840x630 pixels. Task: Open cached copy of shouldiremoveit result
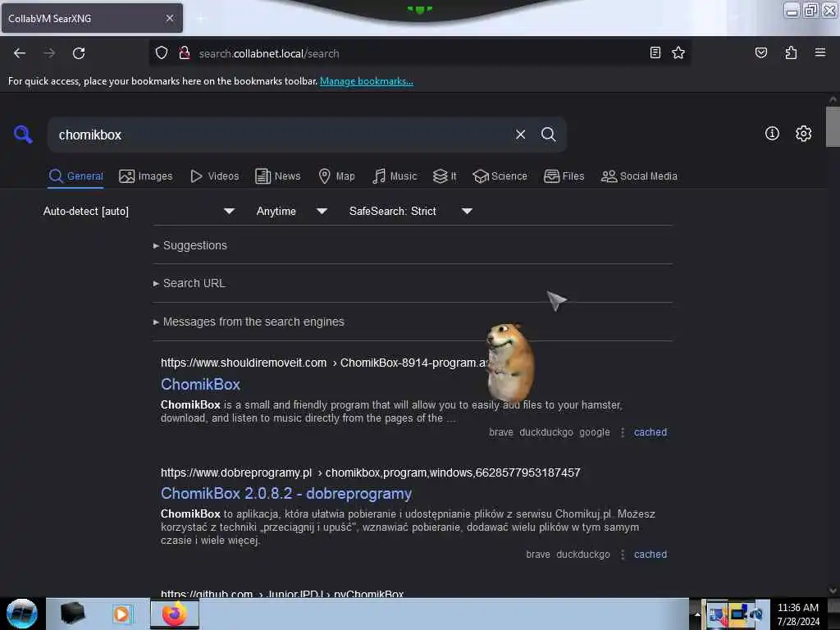pyautogui.click(x=651, y=432)
